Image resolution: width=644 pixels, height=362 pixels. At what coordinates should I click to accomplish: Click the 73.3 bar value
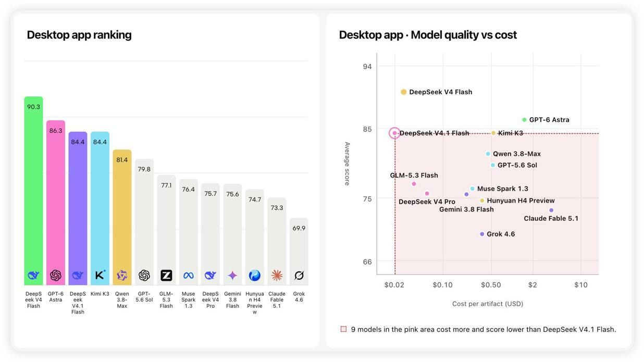(277, 208)
